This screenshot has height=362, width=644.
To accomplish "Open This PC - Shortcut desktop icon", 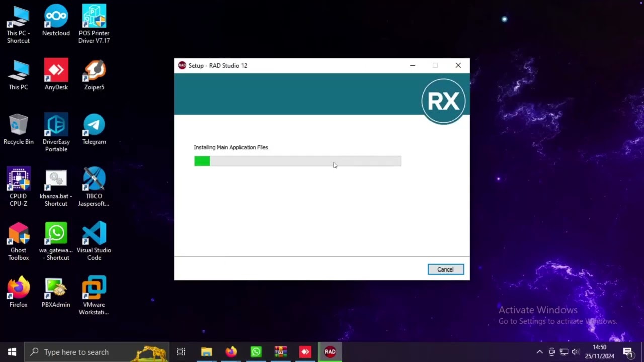I will [x=18, y=24].
